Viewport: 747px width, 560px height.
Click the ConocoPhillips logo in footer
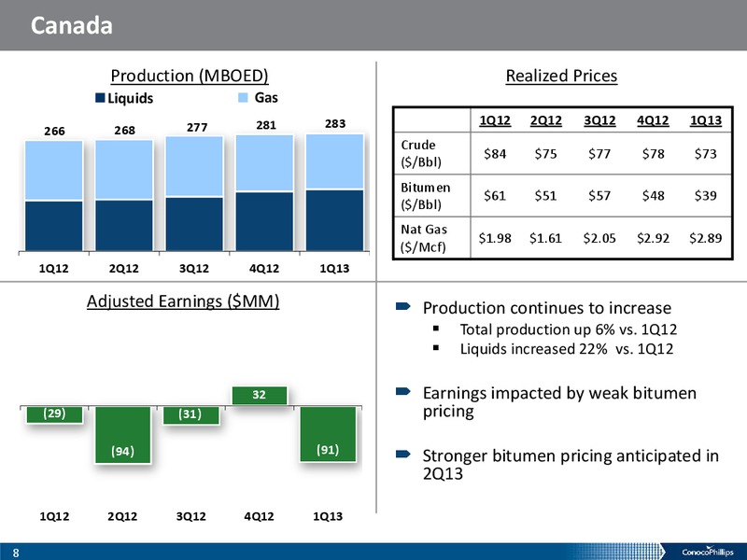[708, 552]
